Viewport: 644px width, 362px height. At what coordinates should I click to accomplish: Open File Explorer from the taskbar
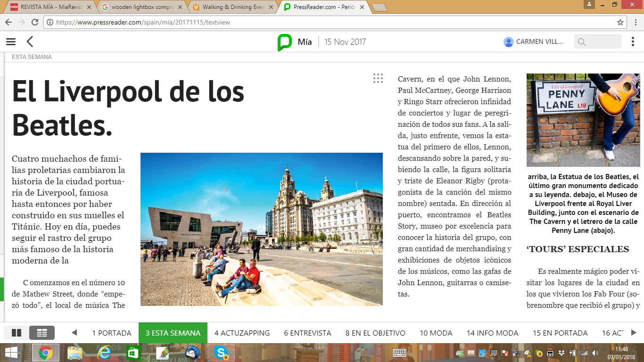pos(75,353)
